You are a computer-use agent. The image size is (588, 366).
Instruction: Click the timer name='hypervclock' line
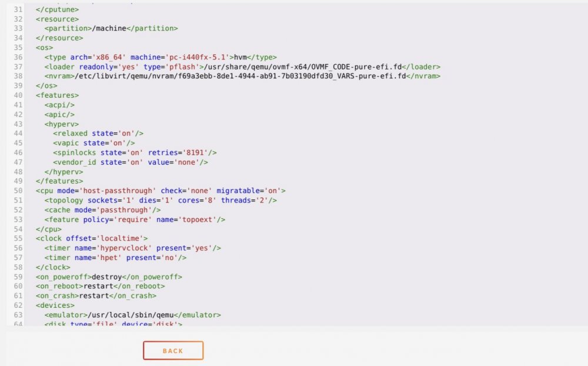point(132,248)
